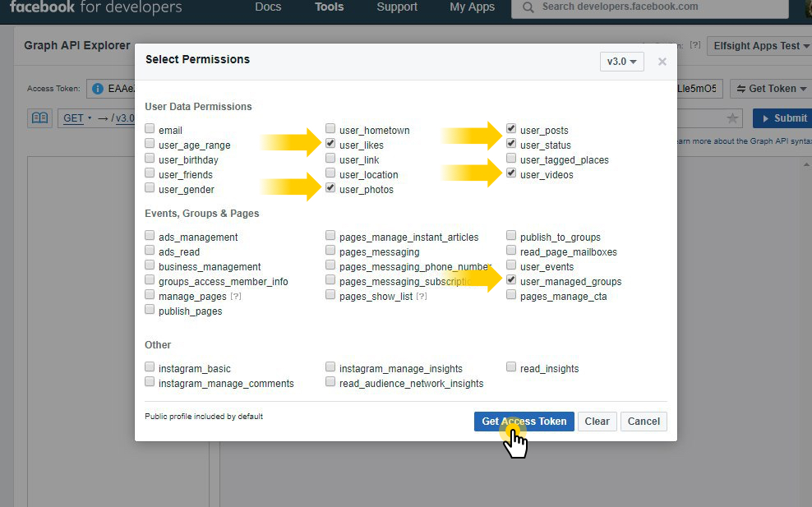Viewport: 812px width, 507px height.
Task: Click the info icon in the Access Token field
Action: tap(99, 88)
